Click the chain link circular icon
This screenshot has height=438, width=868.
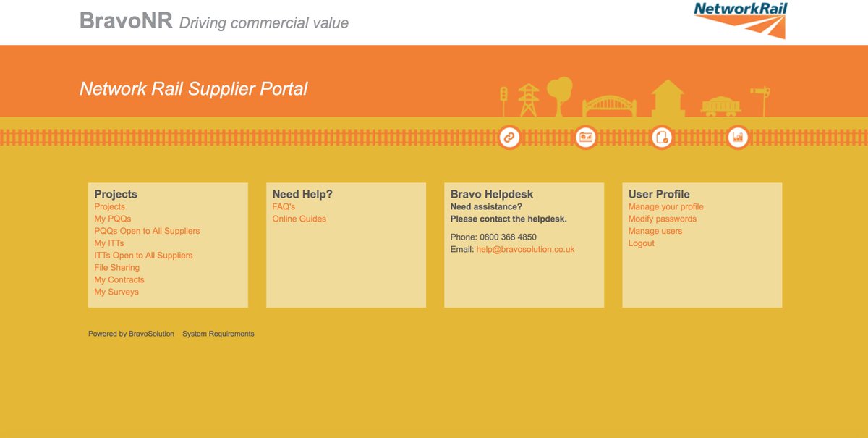click(510, 137)
